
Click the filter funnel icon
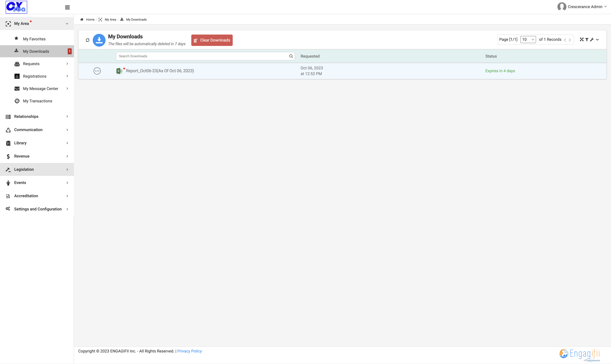pyautogui.click(x=587, y=40)
